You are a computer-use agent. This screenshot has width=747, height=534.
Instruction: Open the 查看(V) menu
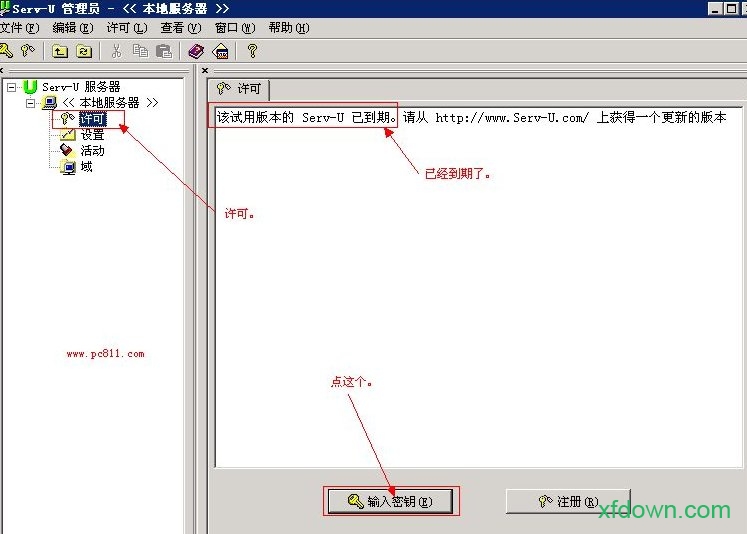tap(181, 28)
